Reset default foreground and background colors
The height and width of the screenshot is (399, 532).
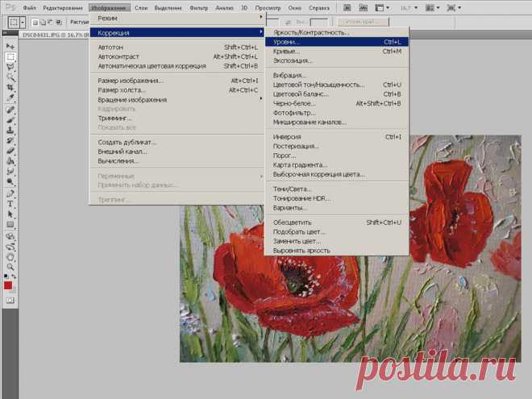pos(6,276)
